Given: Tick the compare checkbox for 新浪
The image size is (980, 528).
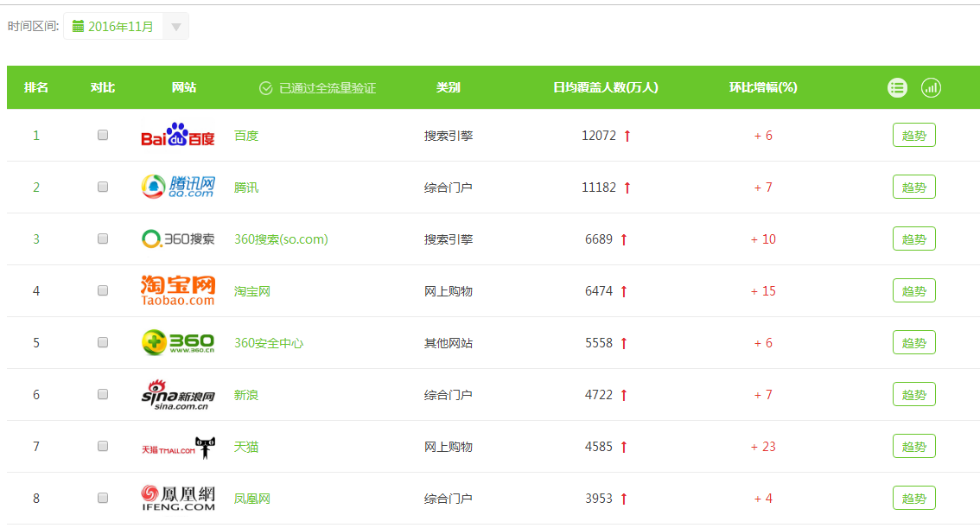Looking at the screenshot, I should pyautogui.click(x=103, y=394).
